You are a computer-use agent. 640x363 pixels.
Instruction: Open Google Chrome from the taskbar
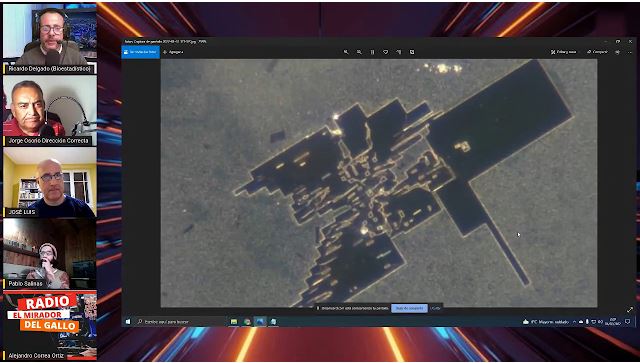pos(247,322)
